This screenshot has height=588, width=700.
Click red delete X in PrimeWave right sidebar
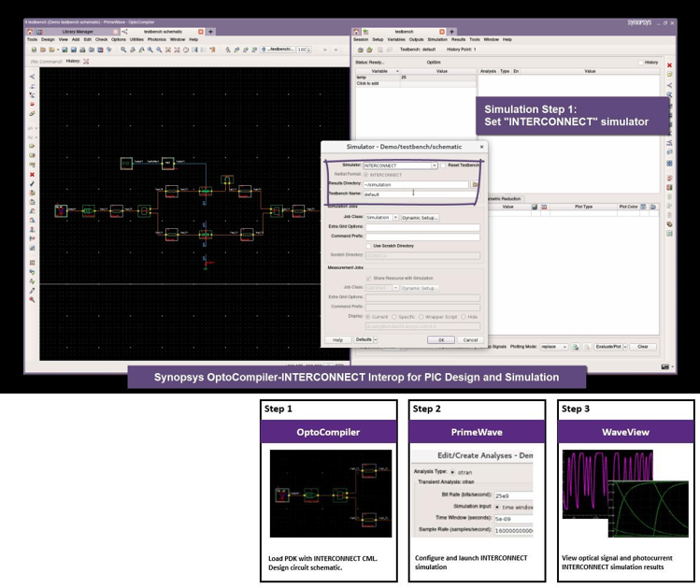[x=669, y=65]
